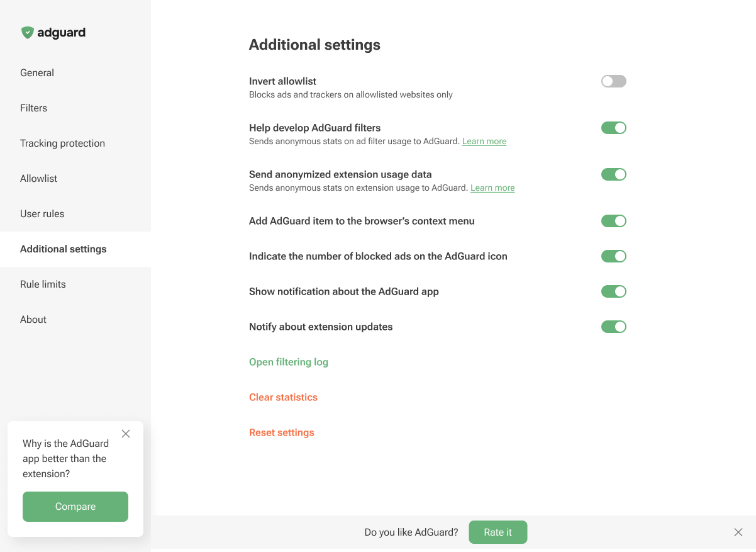Viewport: 756px width, 552px height.
Task: View the User rules section
Action: click(x=42, y=213)
